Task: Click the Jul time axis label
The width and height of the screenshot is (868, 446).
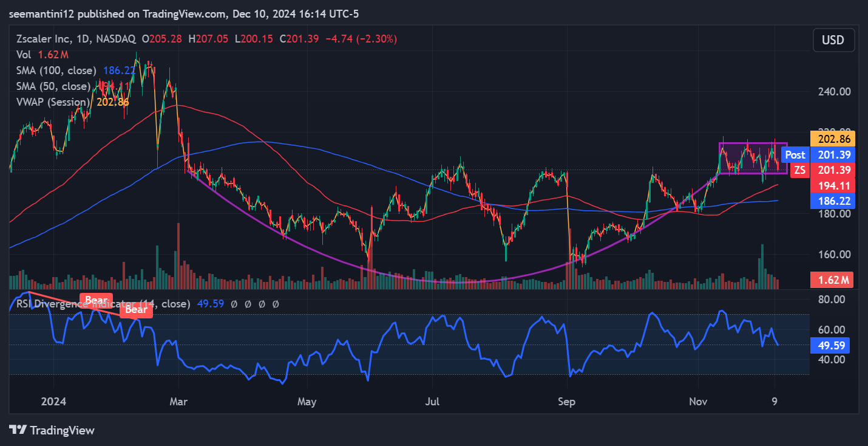Action: tap(432, 402)
